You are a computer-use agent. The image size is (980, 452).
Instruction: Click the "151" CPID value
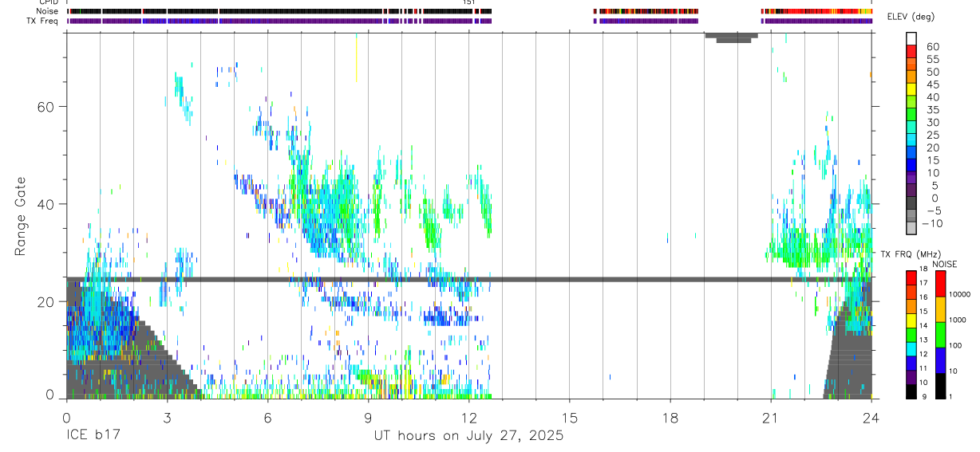point(469,2)
